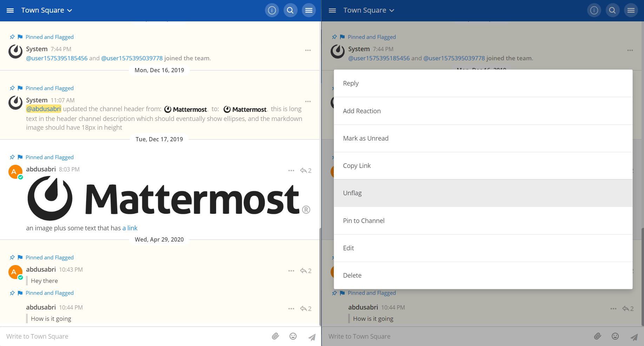Click System avatar on 7:44 PM post in left panel
644x346 pixels.
[x=15, y=52]
